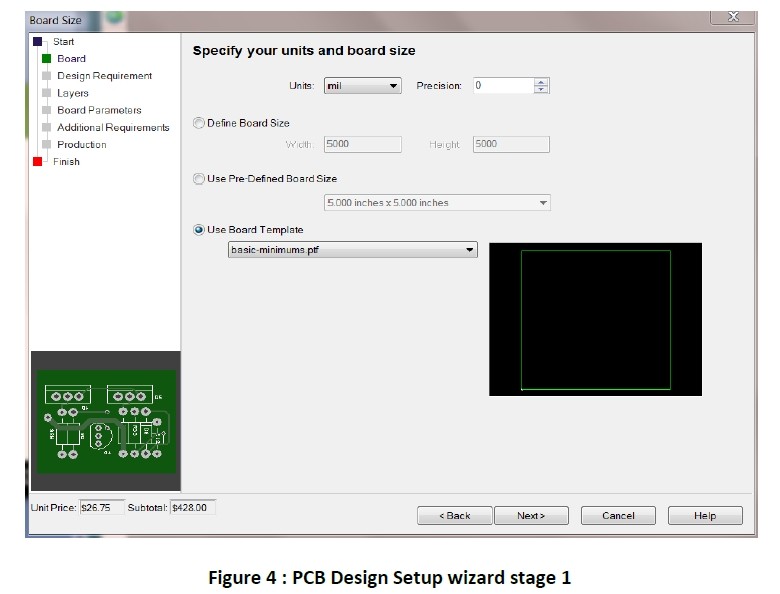The height and width of the screenshot is (594, 780).
Task: Click the gray Design Requirement step icon
Action: tap(46, 76)
